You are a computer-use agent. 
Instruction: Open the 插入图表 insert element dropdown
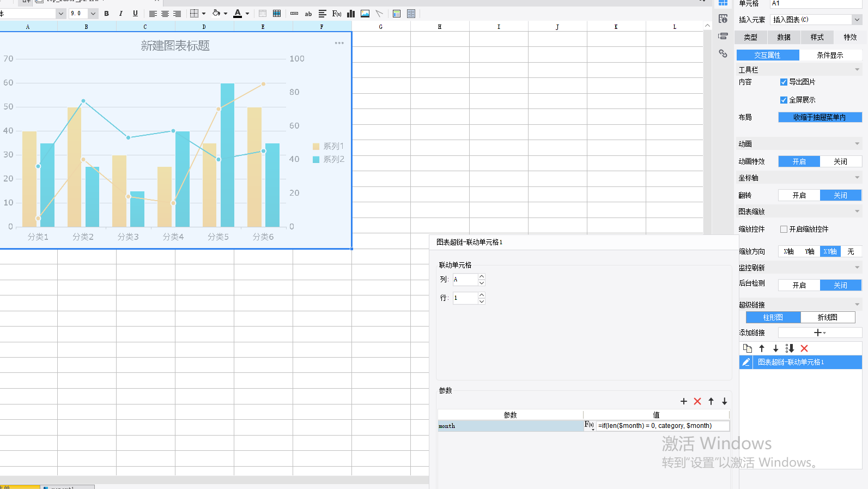(x=857, y=20)
